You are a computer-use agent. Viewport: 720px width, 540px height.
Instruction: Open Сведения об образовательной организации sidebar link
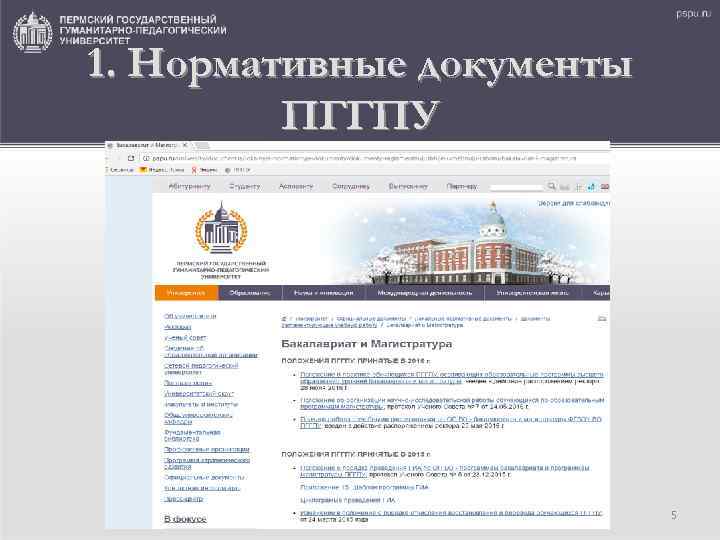pyautogui.click(x=211, y=351)
